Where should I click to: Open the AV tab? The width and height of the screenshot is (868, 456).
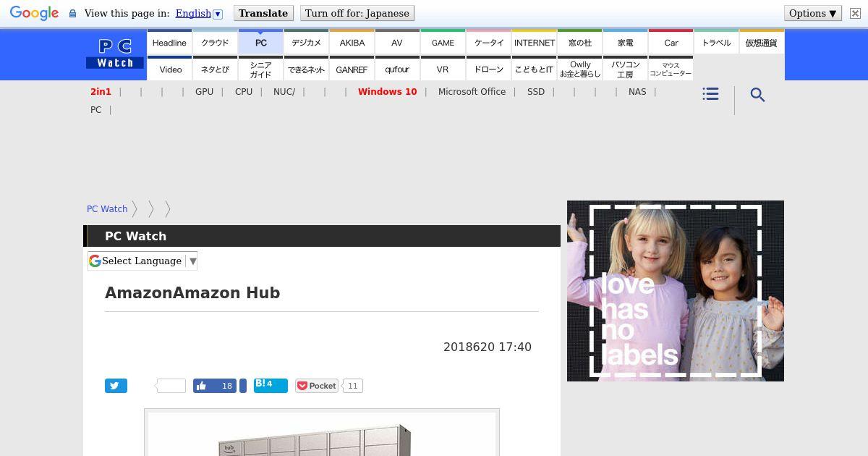pyautogui.click(x=397, y=43)
